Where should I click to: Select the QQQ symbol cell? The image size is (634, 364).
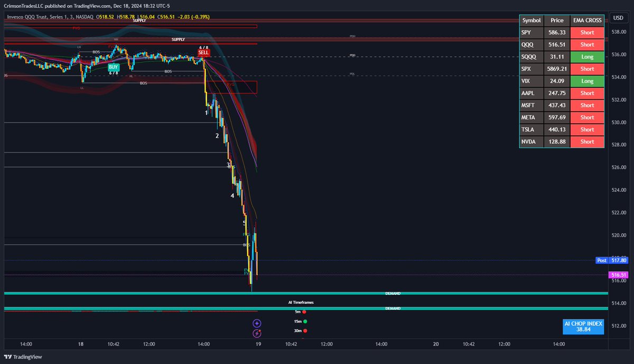532,44
